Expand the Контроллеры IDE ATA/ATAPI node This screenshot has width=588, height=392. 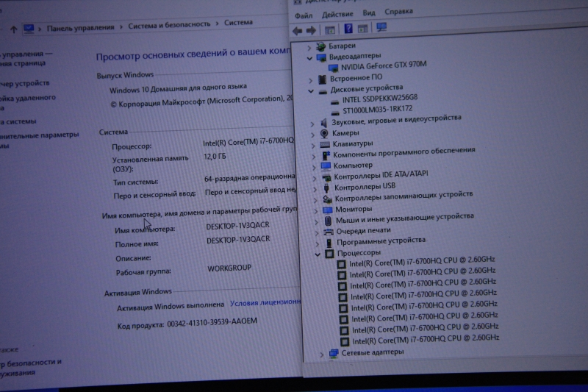(315, 178)
